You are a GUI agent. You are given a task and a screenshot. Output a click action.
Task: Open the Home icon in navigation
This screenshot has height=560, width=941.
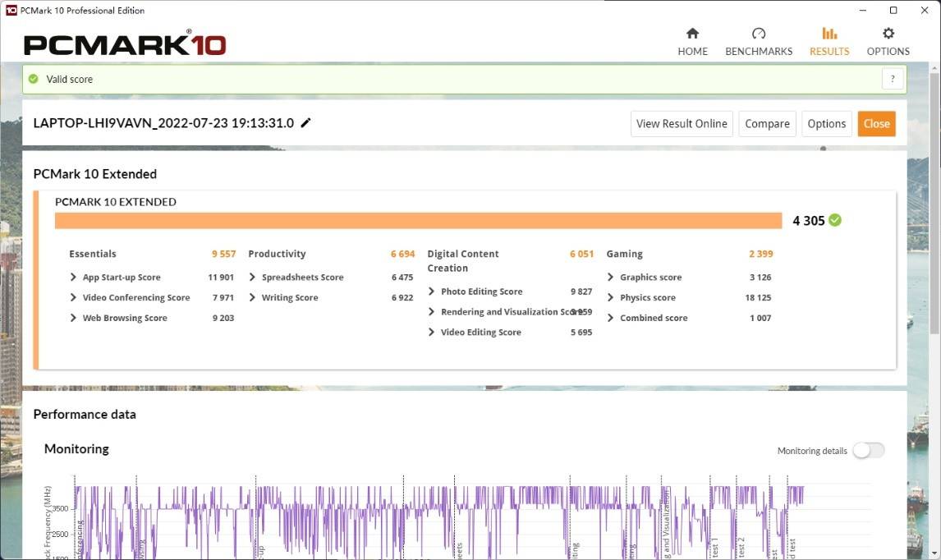coord(692,34)
